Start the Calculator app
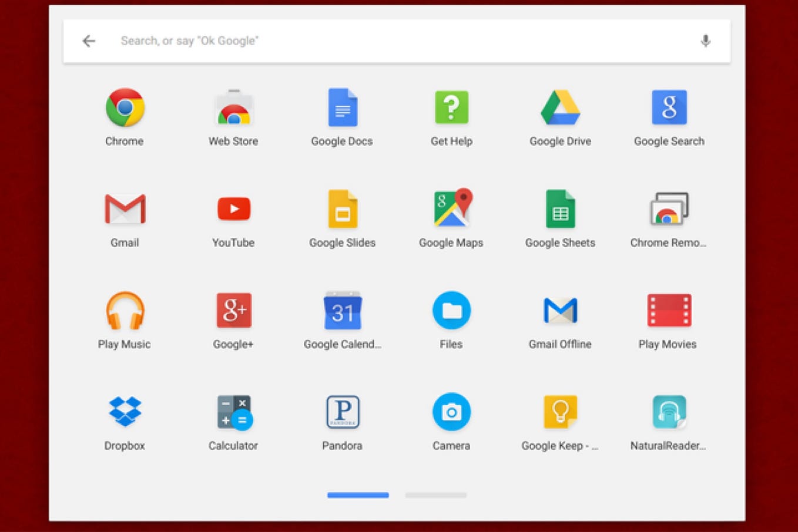Image resolution: width=798 pixels, height=532 pixels. [x=233, y=412]
